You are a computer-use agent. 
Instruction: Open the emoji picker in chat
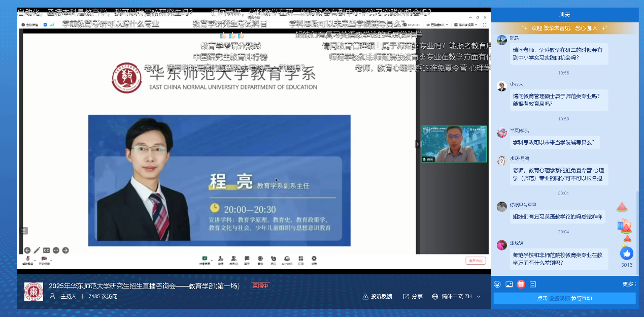click(497, 284)
